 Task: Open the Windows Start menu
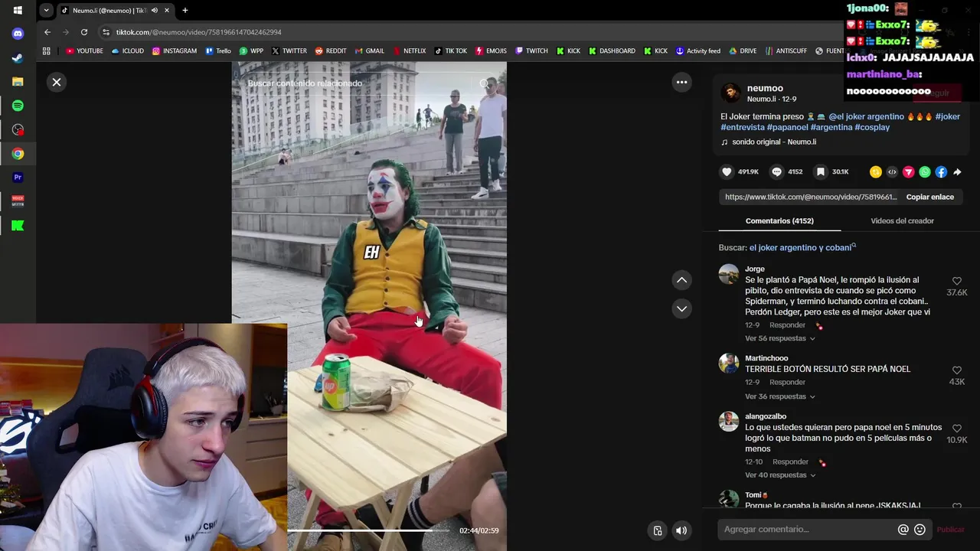tap(18, 10)
